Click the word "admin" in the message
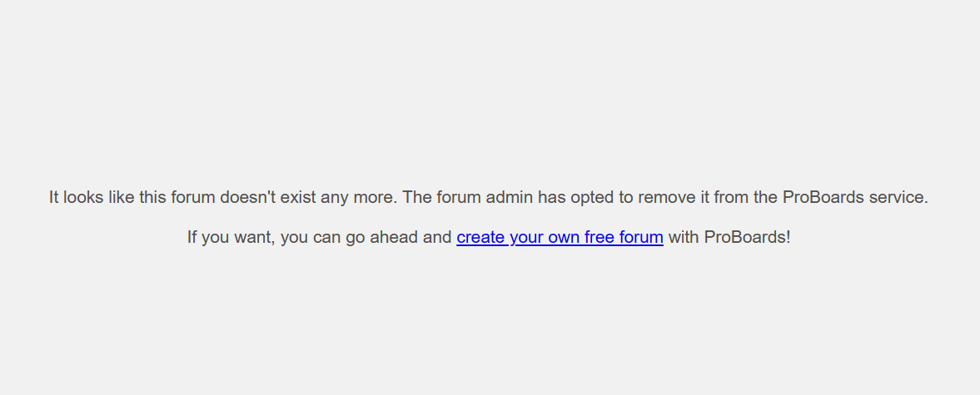Screen dimensions: 980x395 point(510,197)
